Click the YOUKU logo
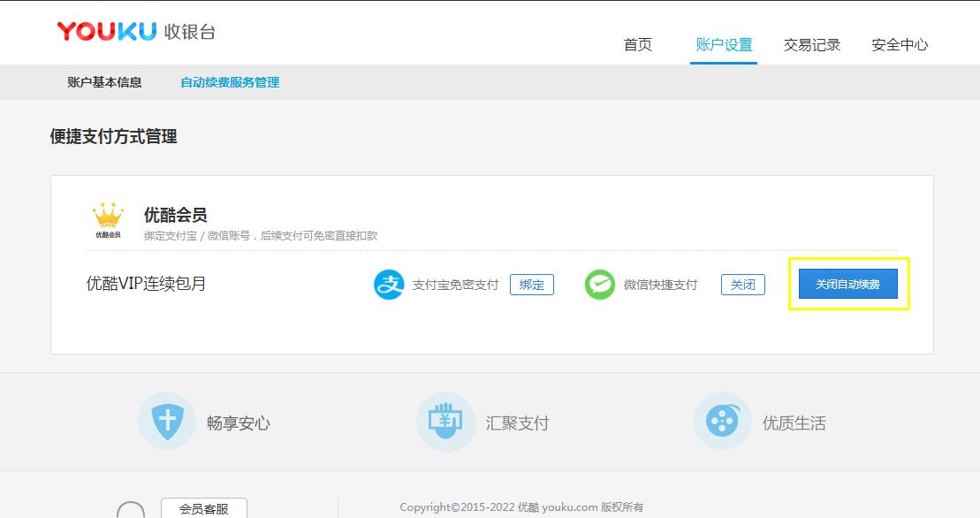The width and height of the screenshot is (980, 518). 106,31
